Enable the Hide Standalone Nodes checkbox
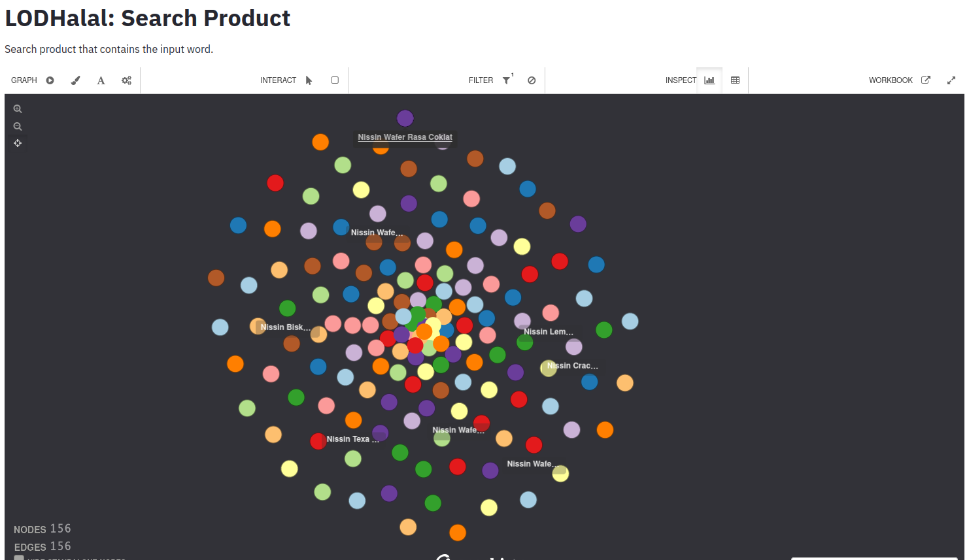969x560 pixels. click(x=19, y=558)
